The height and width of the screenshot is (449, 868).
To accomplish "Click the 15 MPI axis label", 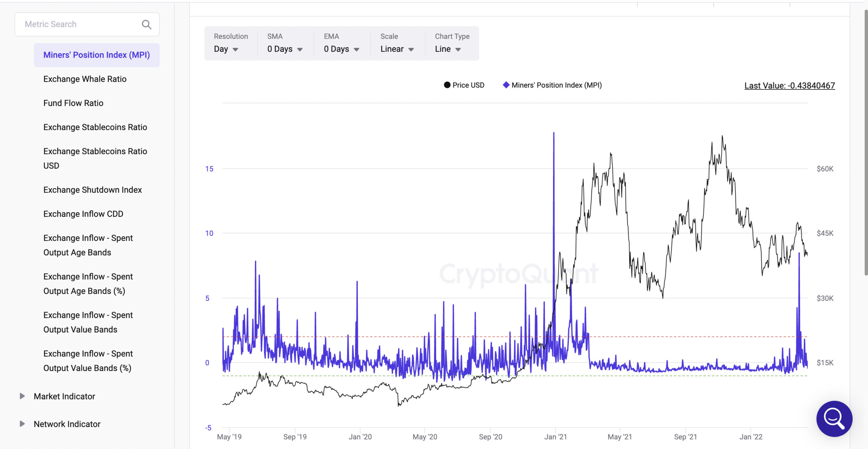I will [209, 169].
